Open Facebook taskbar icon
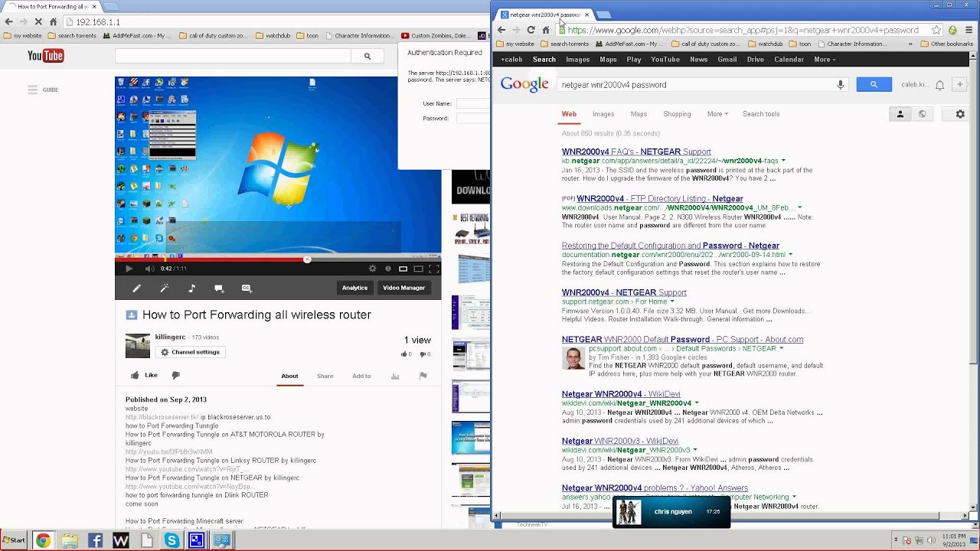Screen dimensions: 980x551 tap(95, 540)
